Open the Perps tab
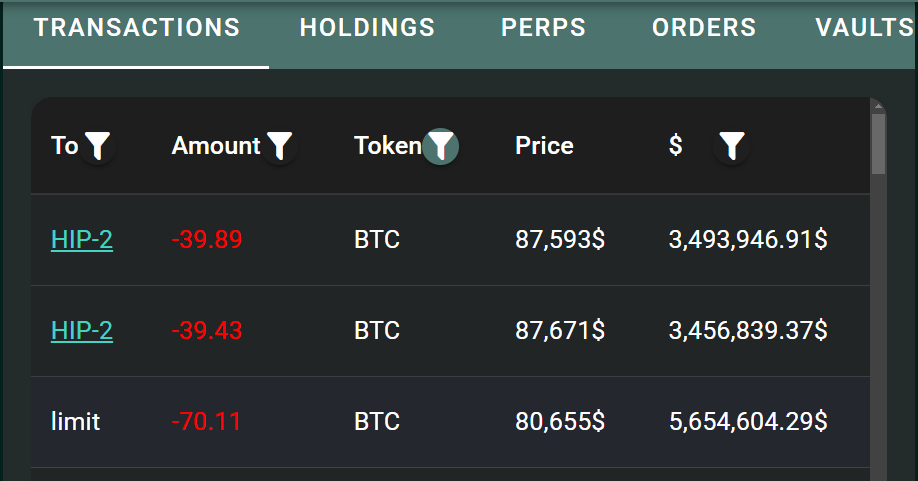918x481 pixels. [543, 28]
